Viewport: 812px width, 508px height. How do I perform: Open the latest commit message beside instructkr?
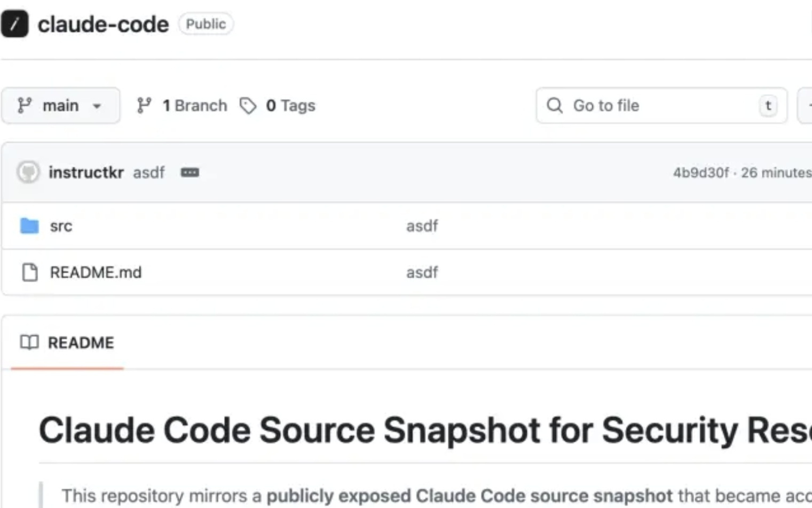pyautogui.click(x=149, y=173)
